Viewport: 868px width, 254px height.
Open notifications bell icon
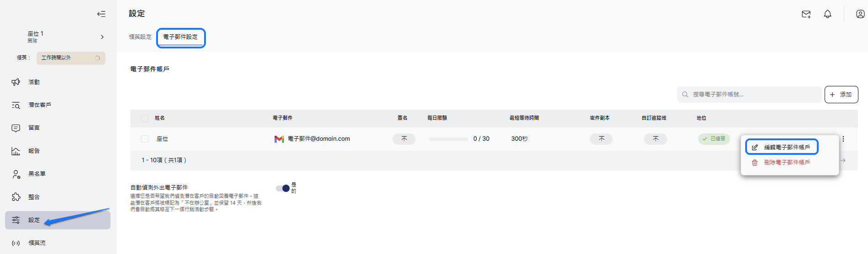coord(827,14)
